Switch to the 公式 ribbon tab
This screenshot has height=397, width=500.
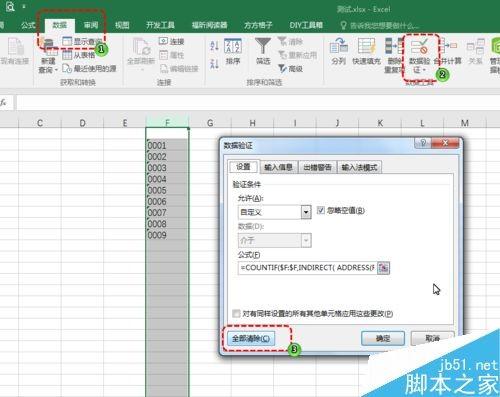[x=28, y=25]
